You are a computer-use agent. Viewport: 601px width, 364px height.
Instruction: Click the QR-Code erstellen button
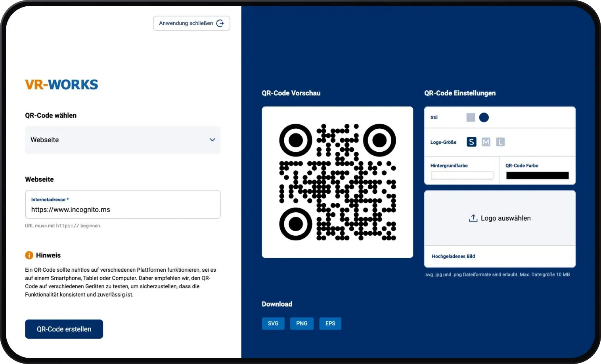point(64,329)
